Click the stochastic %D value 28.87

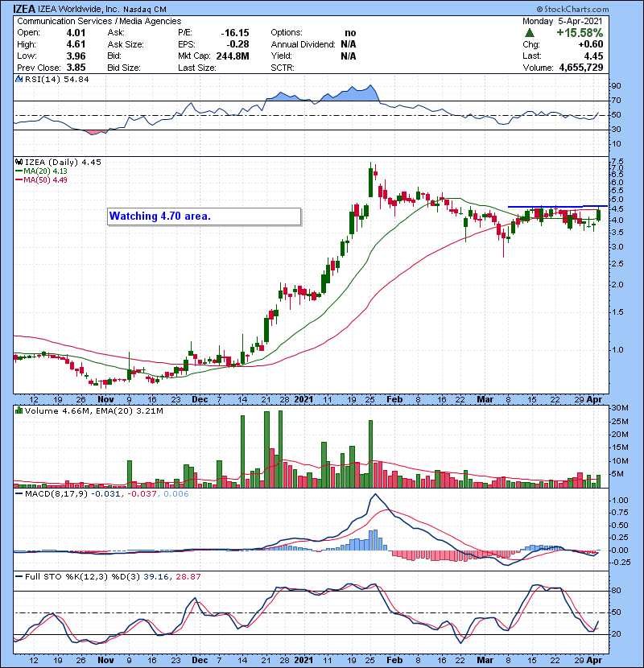pyautogui.click(x=188, y=577)
